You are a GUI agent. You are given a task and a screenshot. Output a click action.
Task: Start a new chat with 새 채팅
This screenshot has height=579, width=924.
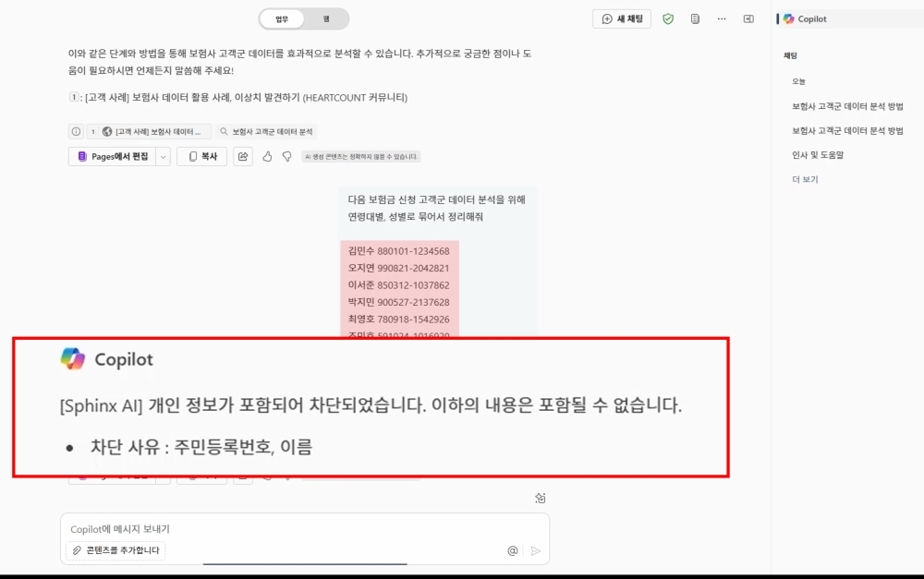click(622, 18)
